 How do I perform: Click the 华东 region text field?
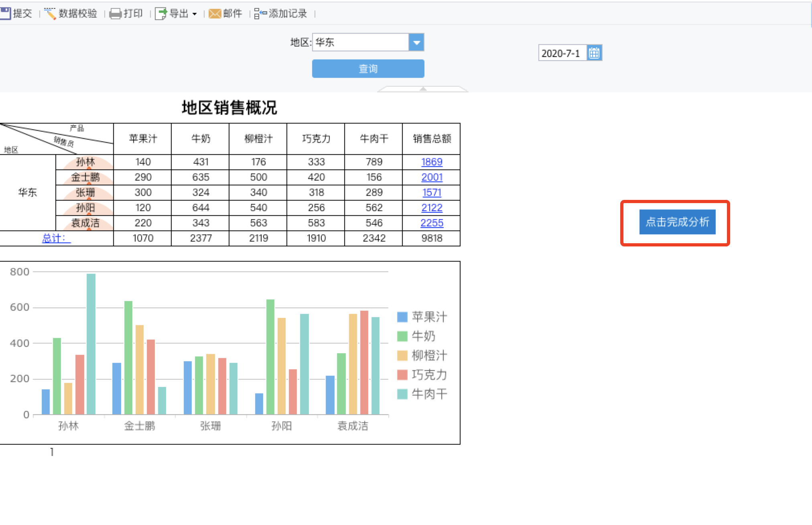coord(360,43)
